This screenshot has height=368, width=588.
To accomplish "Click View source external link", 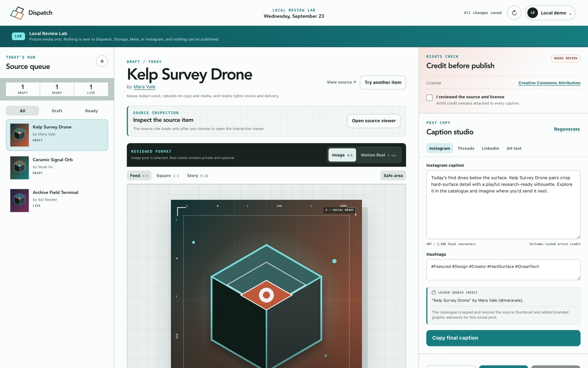I will tap(341, 82).
